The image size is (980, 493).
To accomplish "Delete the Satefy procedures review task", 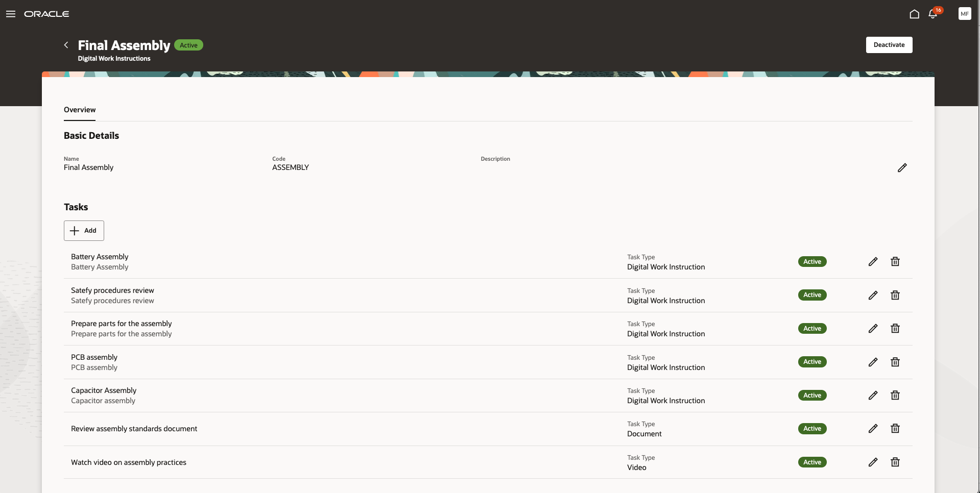I will click(x=895, y=295).
